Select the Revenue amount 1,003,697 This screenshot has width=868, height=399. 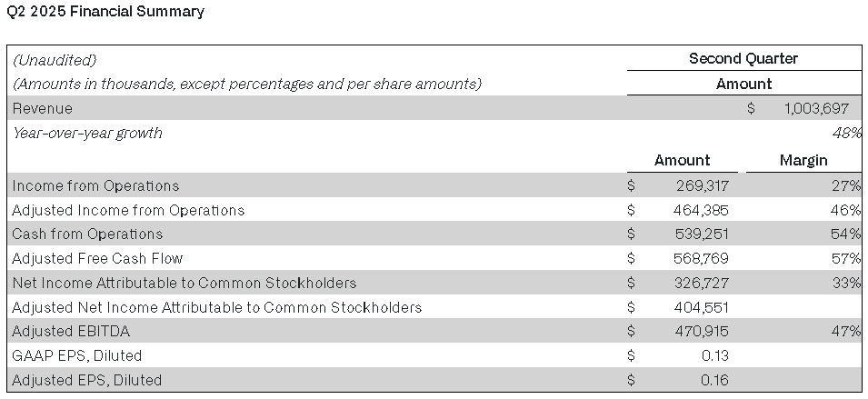(x=816, y=108)
